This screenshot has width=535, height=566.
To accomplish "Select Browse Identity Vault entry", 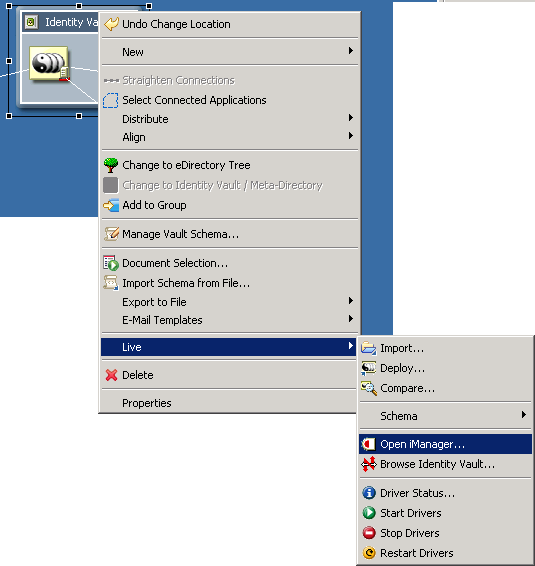I will [445, 464].
